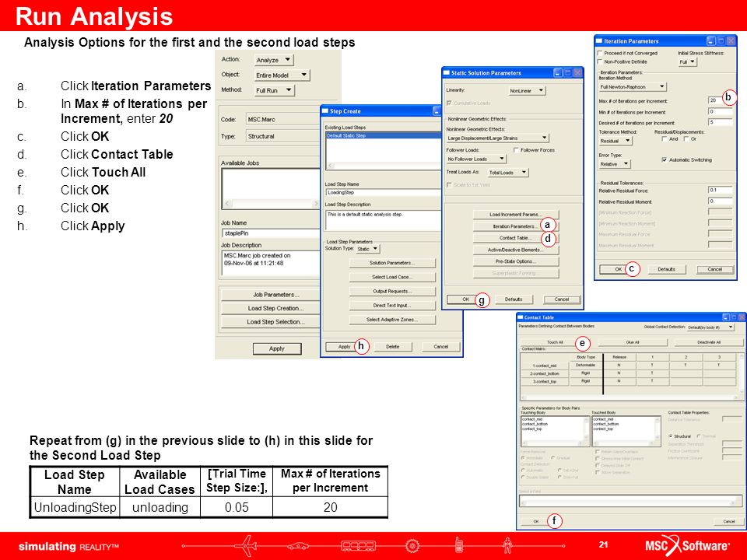
Task: Click the 1-contact_mid row header in Contact Matrix
Action: (544, 366)
